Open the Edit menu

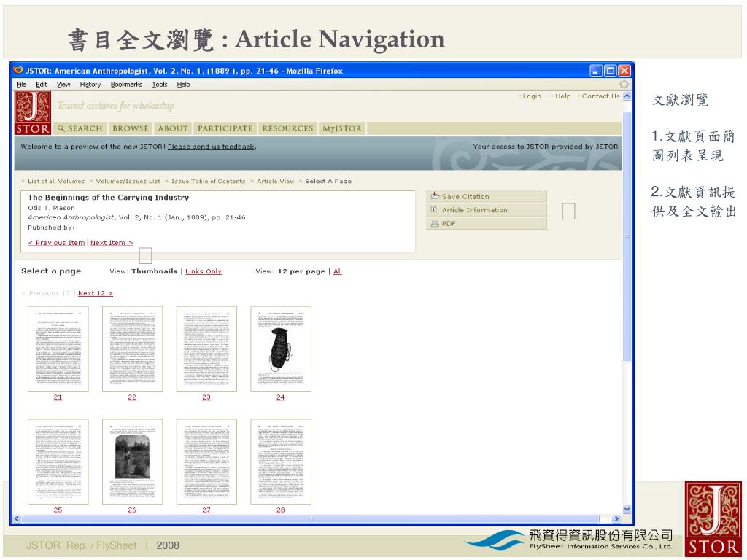pos(42,85)
